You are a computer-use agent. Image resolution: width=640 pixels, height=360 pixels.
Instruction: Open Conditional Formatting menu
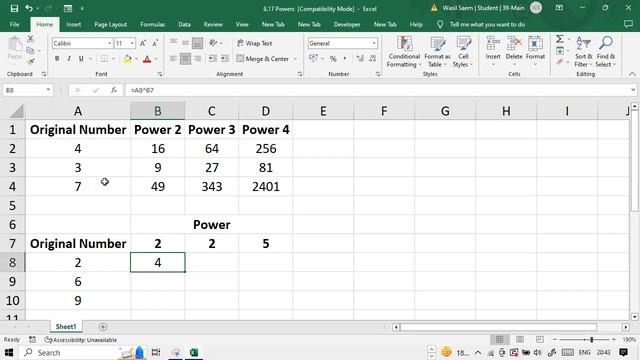[404, 52]
